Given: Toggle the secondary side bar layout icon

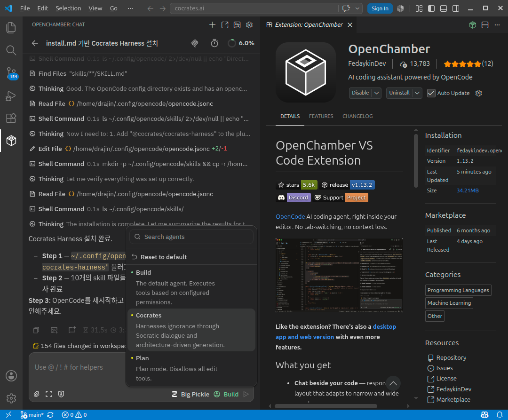Looking at the screenshot, I should [456, 8].
